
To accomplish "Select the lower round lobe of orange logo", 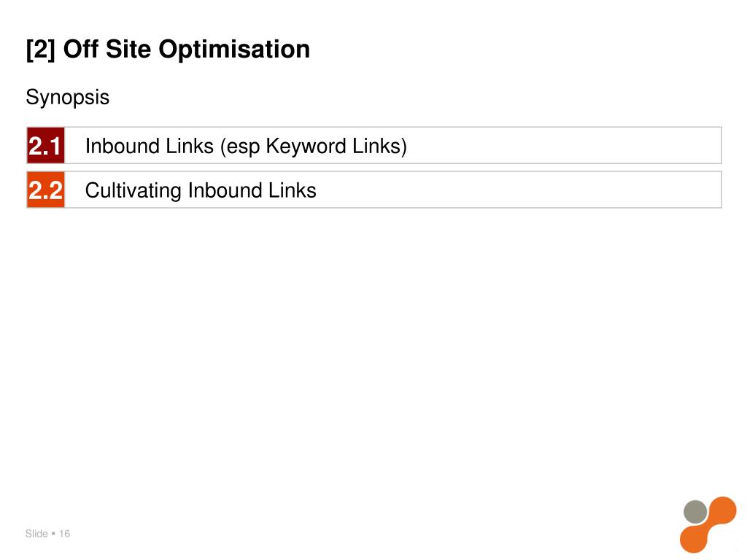I will [694, 539].
